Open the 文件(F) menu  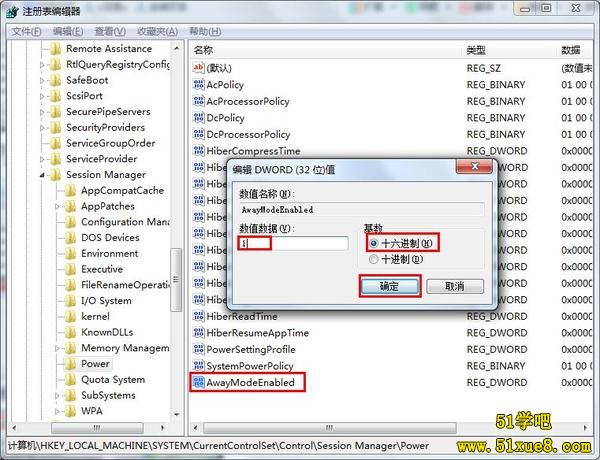[x=25, y=31]
